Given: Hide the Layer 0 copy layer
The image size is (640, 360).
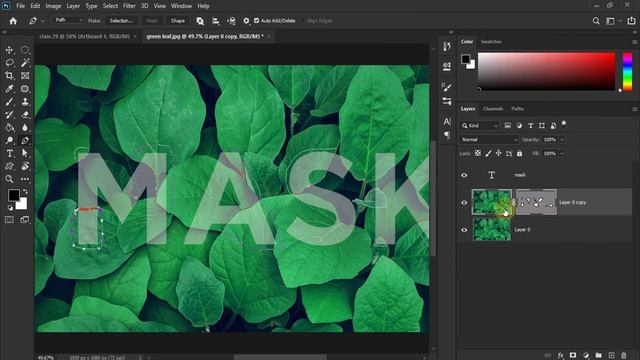Looking at the screenshot, I should pyautogui.click(x=464, y=202).
